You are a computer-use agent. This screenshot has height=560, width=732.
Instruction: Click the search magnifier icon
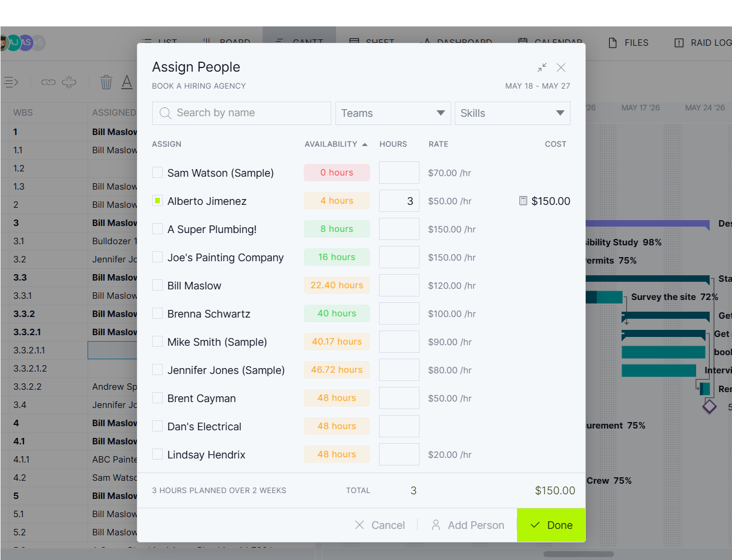tap(165, 113)
